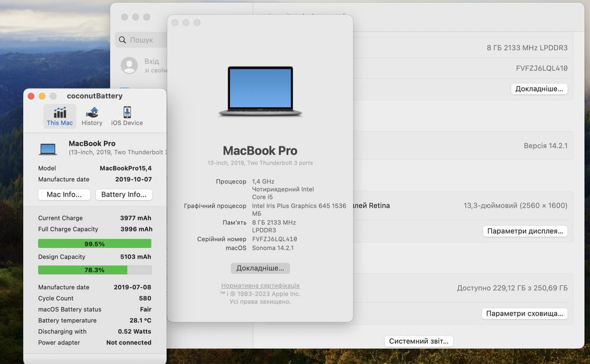This screenshot has height=364, width=590.
Task: Click the user avatar icon next to Вхід
Action: pos(129,65)
